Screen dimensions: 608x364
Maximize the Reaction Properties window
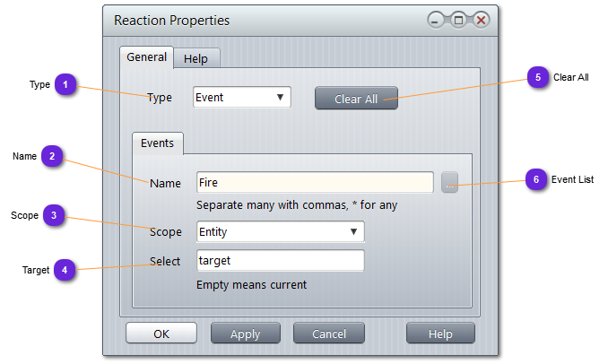458,20
